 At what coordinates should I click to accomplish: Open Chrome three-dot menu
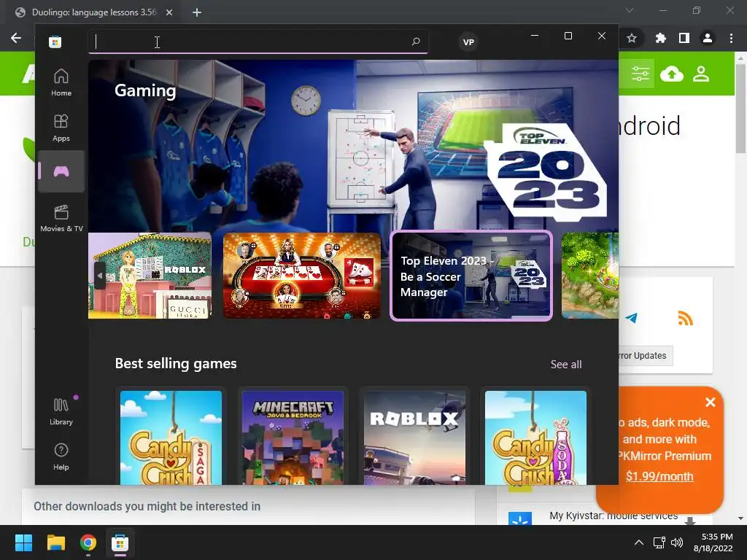pos(731,38)
